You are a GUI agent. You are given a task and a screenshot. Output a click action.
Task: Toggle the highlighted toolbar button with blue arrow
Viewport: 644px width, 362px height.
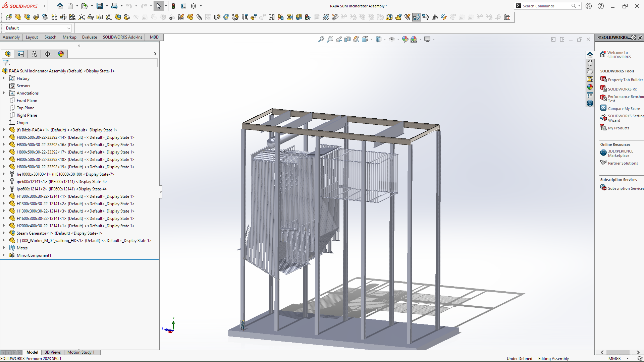[417, 17]
